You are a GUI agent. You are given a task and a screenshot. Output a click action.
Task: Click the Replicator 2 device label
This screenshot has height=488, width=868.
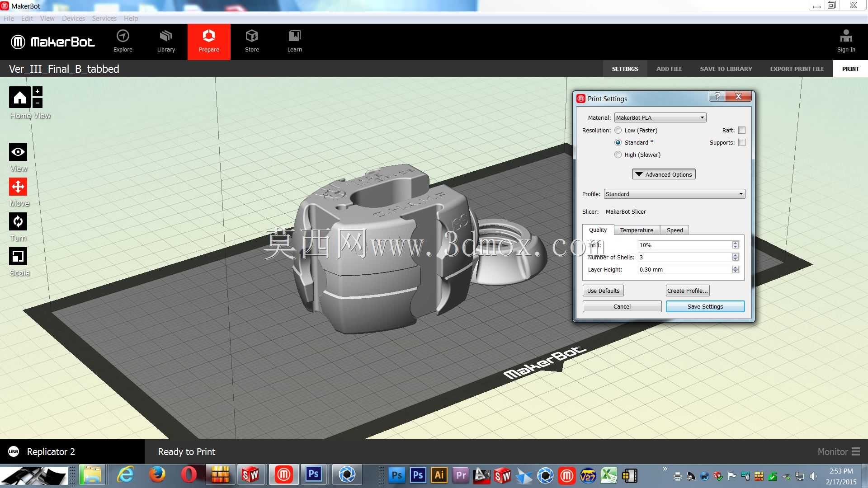[x=51, y=451]
